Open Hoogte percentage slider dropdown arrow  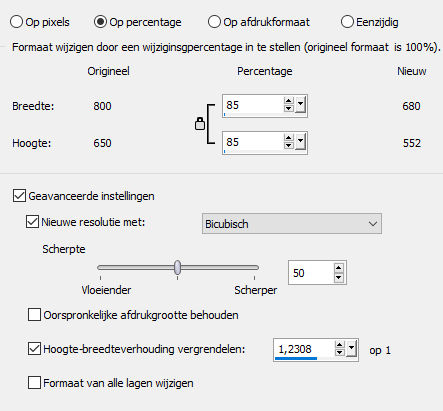(x=300, y=142)
